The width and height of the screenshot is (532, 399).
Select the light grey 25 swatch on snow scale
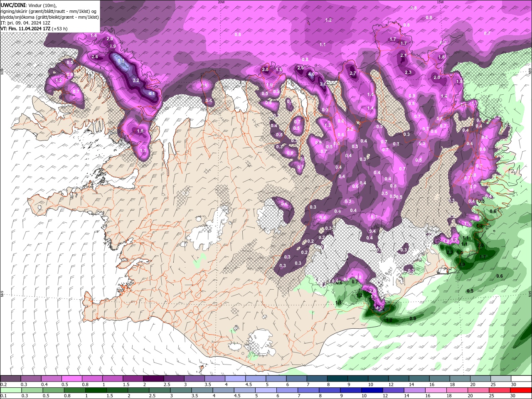tap(501, 379)
